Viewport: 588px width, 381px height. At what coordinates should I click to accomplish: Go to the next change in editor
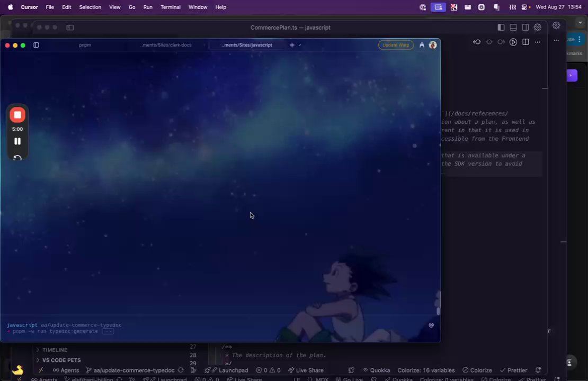click(x=501, y=42)
